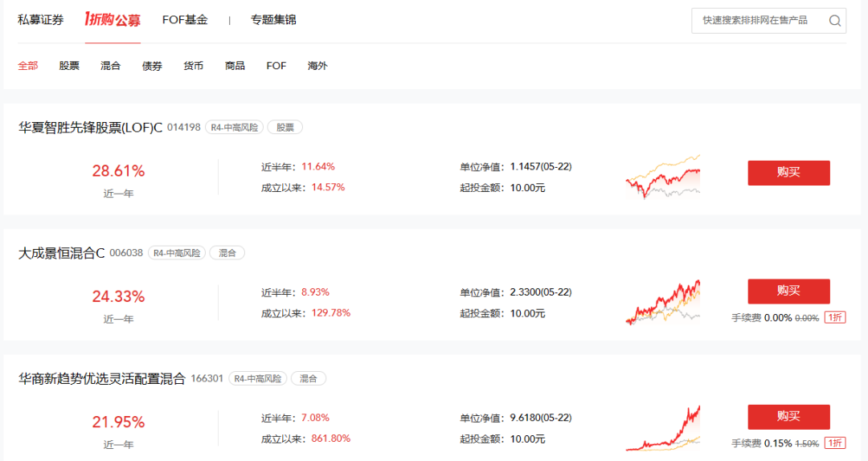Type in the product search box

tap(755, 21)
